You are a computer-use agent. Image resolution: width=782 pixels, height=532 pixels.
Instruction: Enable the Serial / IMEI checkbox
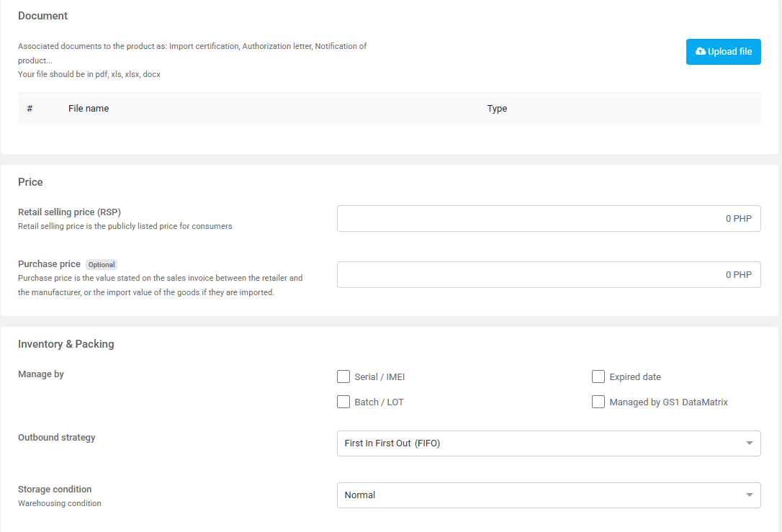pyautogui.click(x=343, y=377)
